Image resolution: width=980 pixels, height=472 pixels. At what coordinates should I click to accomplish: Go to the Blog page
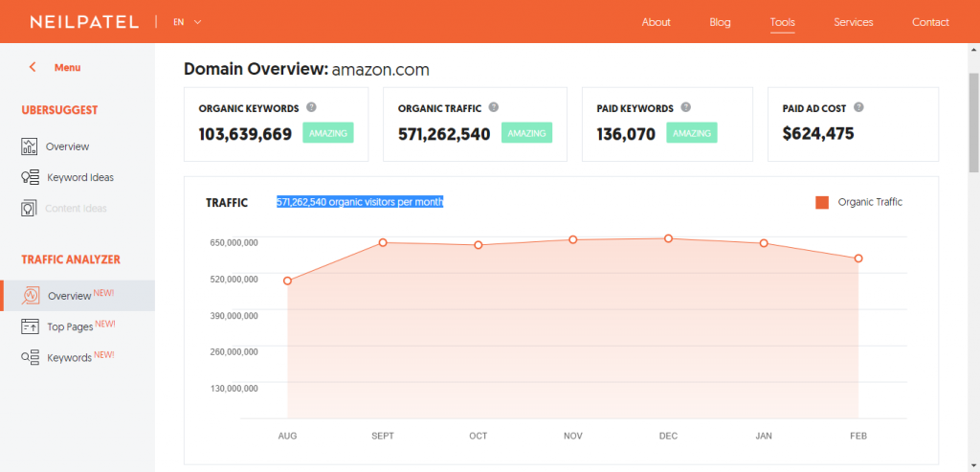(720, 22)
